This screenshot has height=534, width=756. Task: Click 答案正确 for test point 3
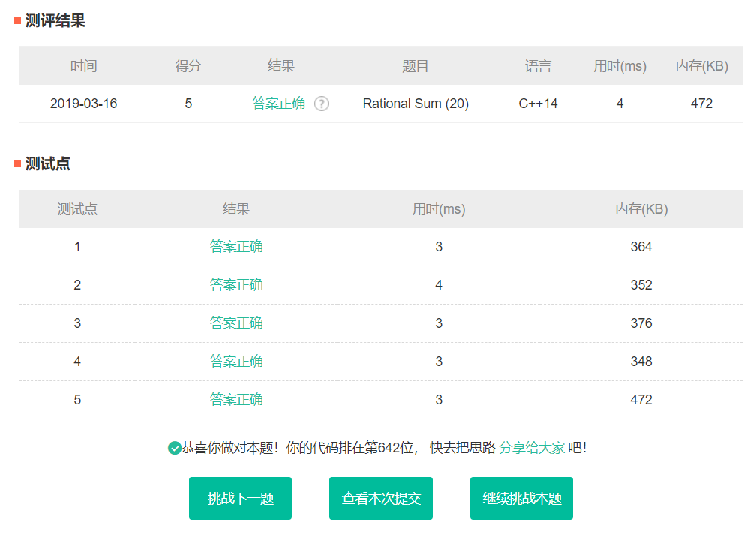[236, 323]
